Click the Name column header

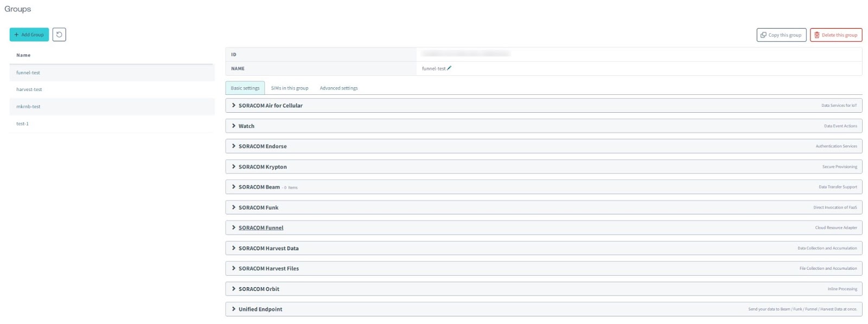tap(23, 55)
